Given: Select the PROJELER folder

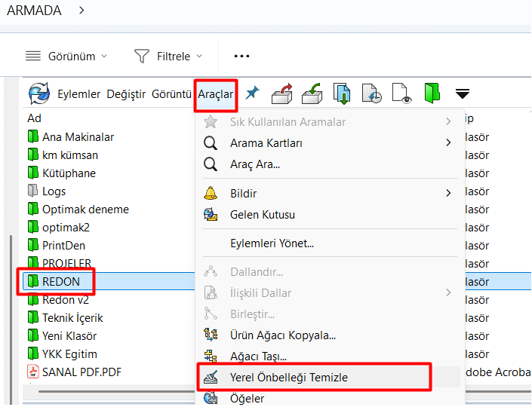Looking at the screenshot, I should 66,263.
